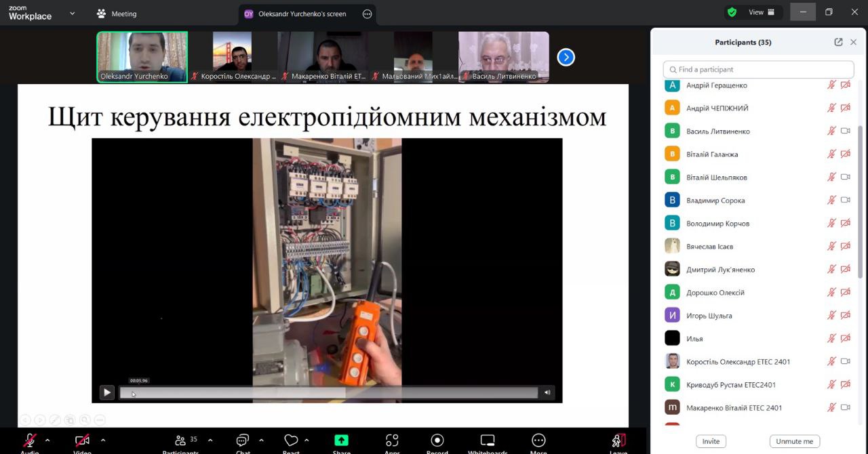Toggle the video player volume speaker
This screenshot has height=454, width=868.
coord(547,392)
